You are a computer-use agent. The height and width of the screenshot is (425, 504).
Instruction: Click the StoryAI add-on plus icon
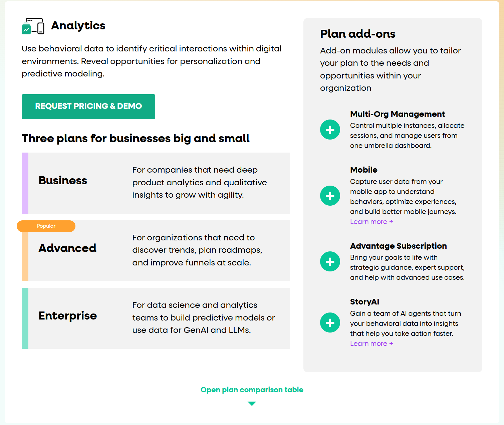pyautogui.click(x=330, y=323)
